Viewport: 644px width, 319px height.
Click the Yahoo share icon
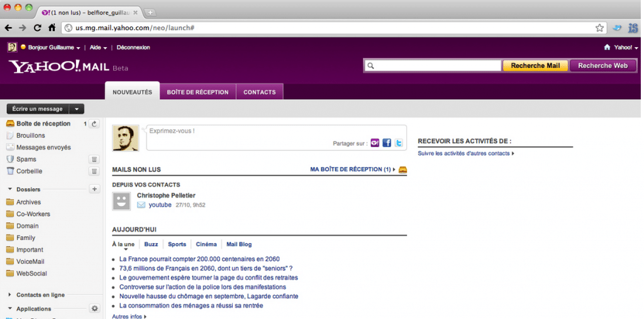[375, 143]
